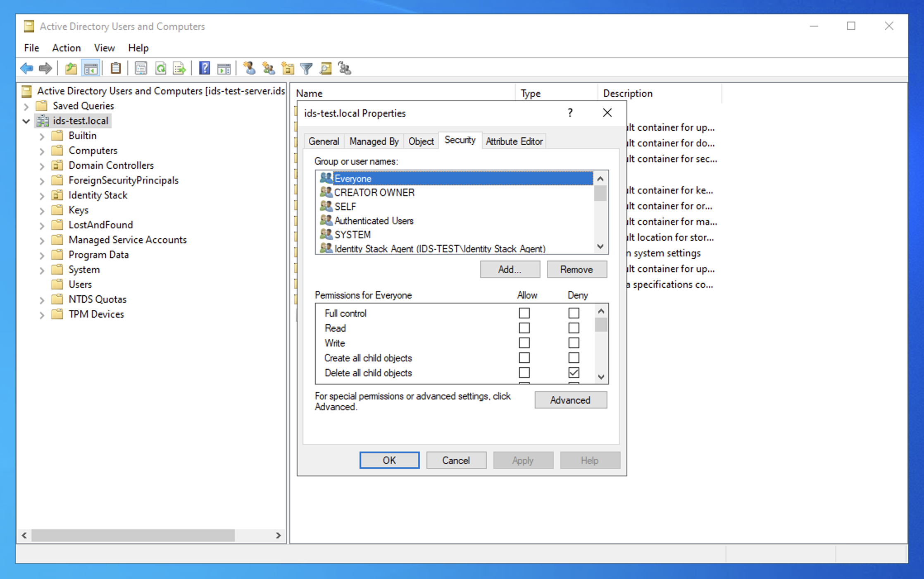Expand the Saved Queries node
Viewport: 924px width, 579px height.
26,106
